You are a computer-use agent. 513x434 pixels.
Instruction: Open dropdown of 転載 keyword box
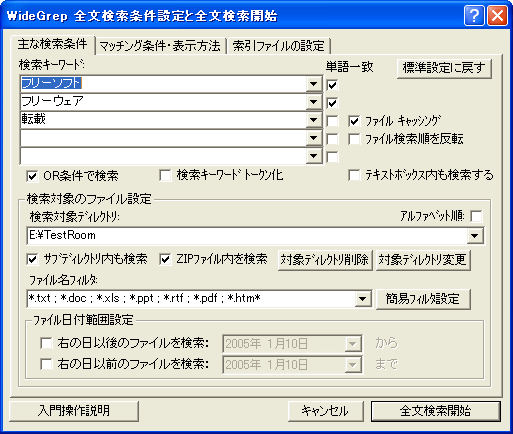[x=314, y=120]
